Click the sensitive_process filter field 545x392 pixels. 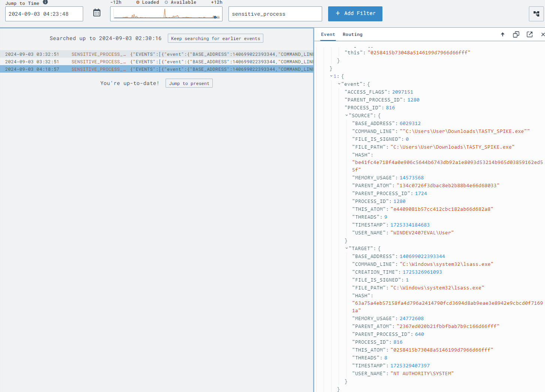275,14
